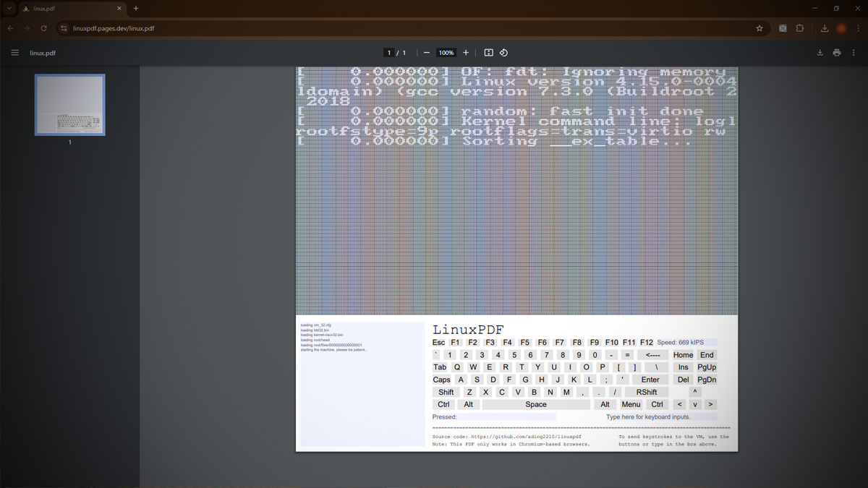Click the Menu virtual key
868x488 pixels.
(x=631, y=404)
